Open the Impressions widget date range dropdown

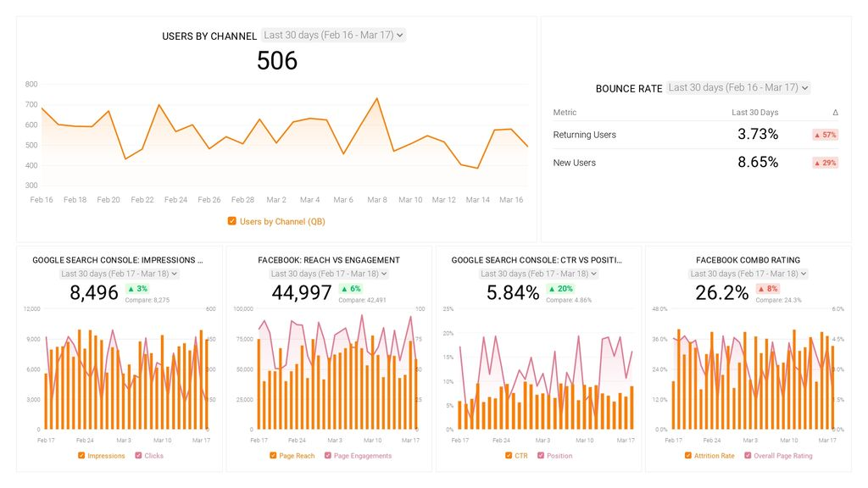pyautogui.click(x=119, y=274)
